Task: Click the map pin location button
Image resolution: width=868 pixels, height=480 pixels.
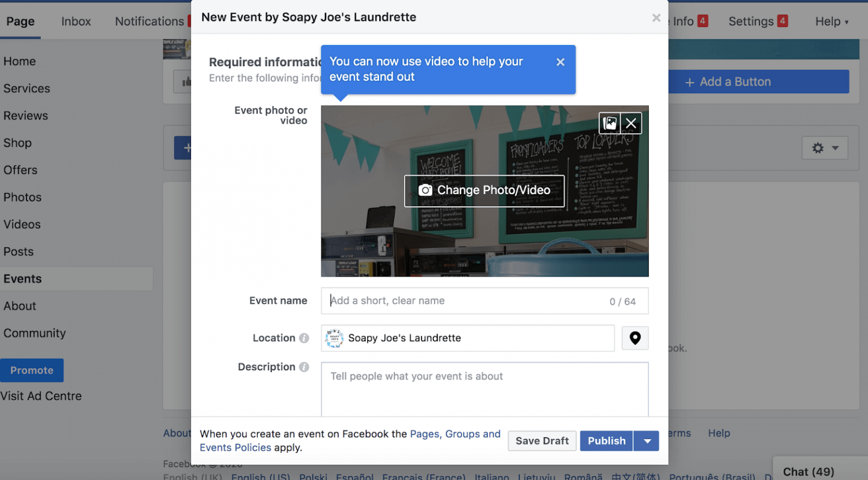Action: pyautogui.click(x=635, y=338)
